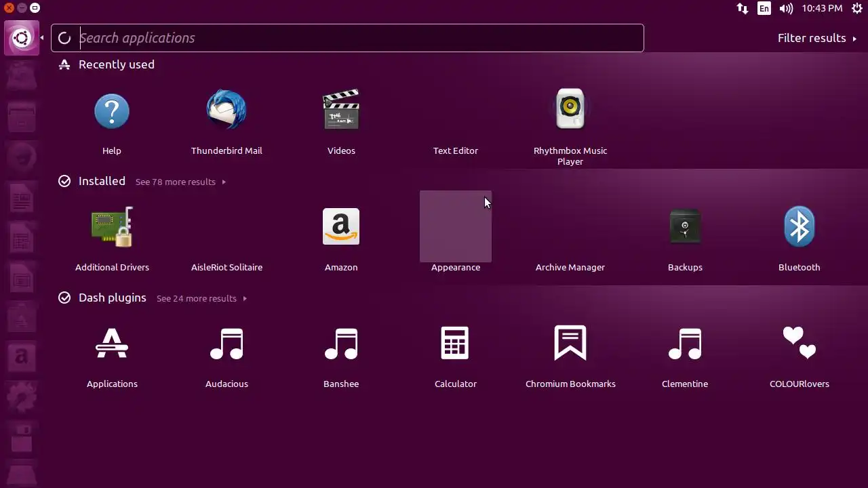Open the network connections indicator
This screenshot has width=868, height=488.
pyautogui.click(x=743, y=9)
